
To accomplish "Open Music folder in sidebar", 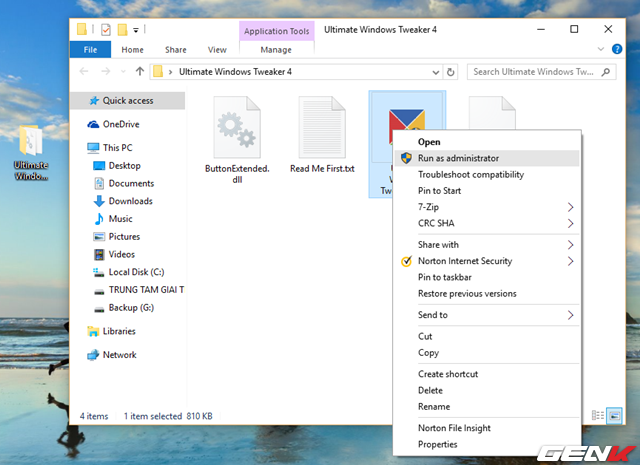I will tap(120, 219).
